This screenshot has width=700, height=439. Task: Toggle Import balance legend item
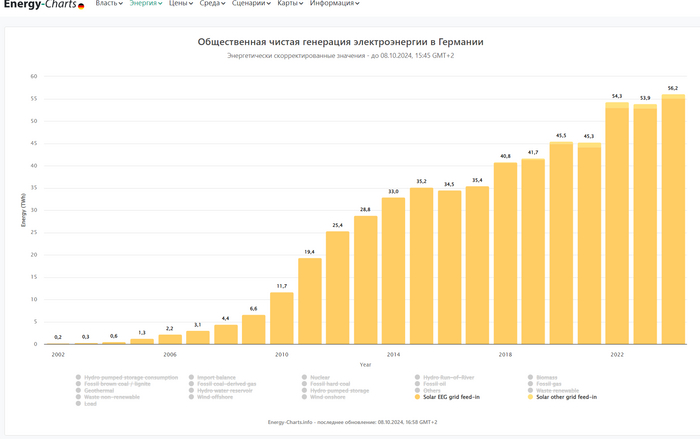pyautogui.click(x=212, y=377)
